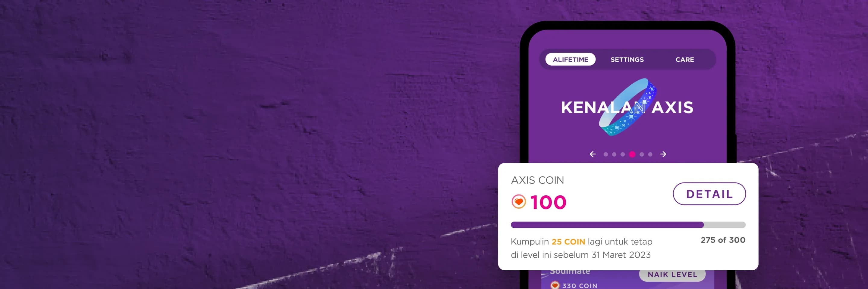The height and width of the screenshot is (289, 868).
Task: Click the KENALAN AXIS banner title
Action: 627,108
